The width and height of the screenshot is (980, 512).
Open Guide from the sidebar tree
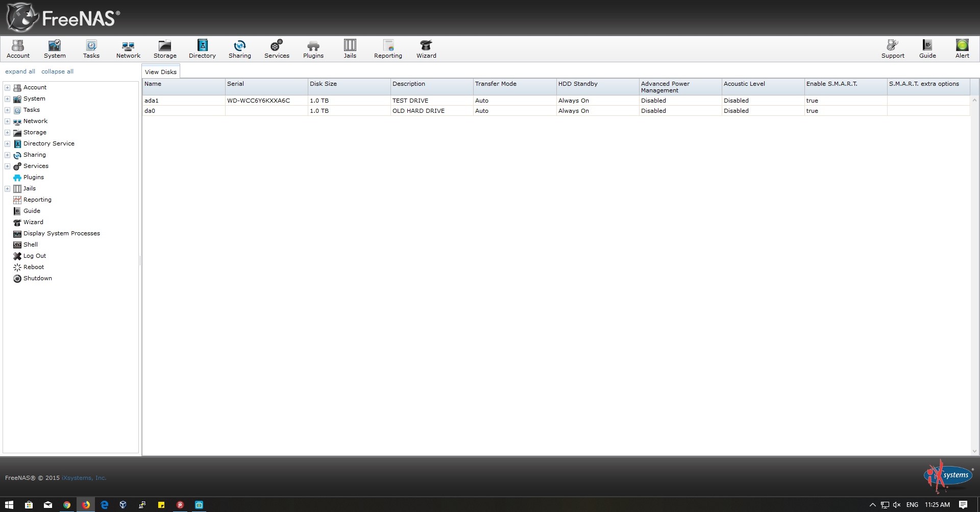pos(32,211)
